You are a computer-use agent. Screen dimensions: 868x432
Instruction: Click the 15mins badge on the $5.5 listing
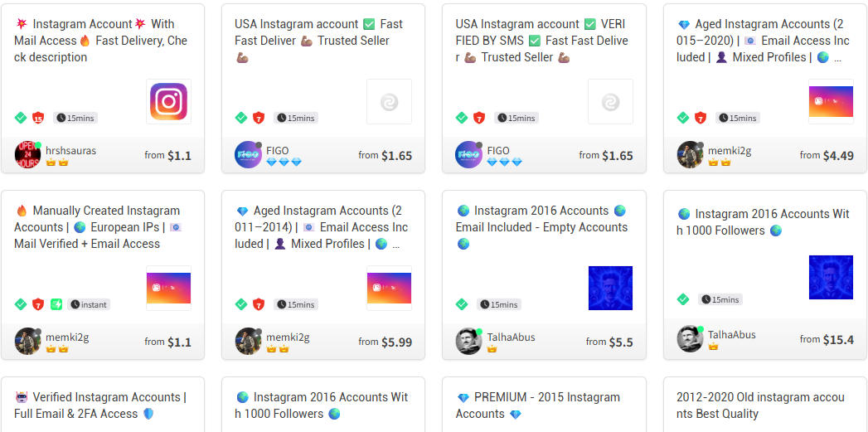(498, 304)
